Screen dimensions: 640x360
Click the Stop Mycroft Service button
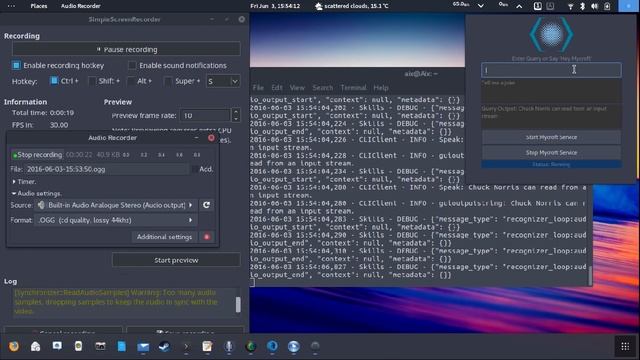(x=551, y=152)
